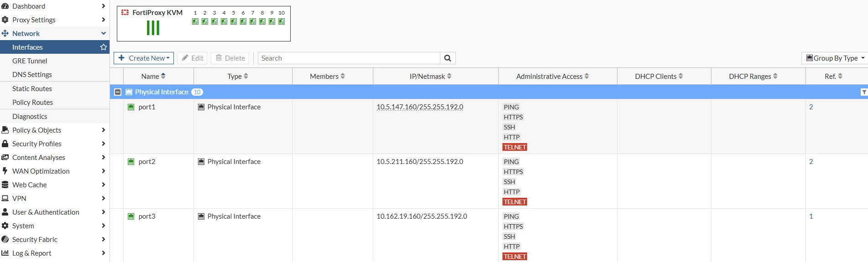The image size is (868, 262).
Task: Click the Log & Report chart icon
Action: click(x=5, y=253)
